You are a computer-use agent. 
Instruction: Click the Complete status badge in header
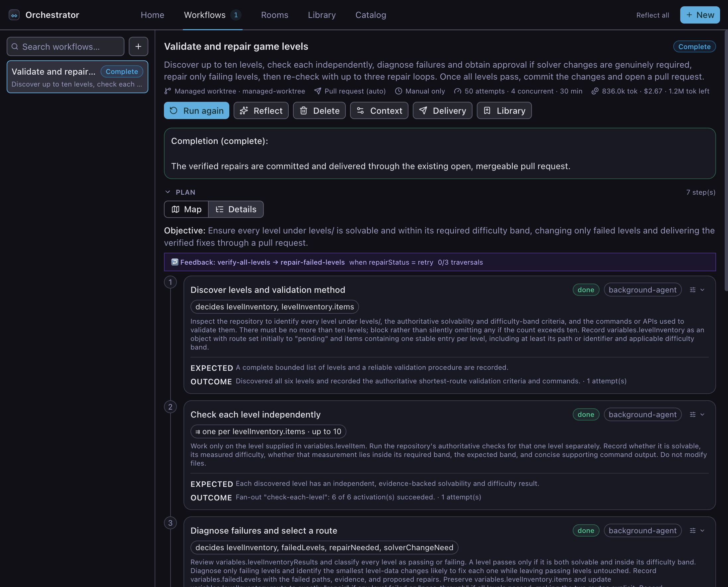pyautogui.click(x=694, y=47)
